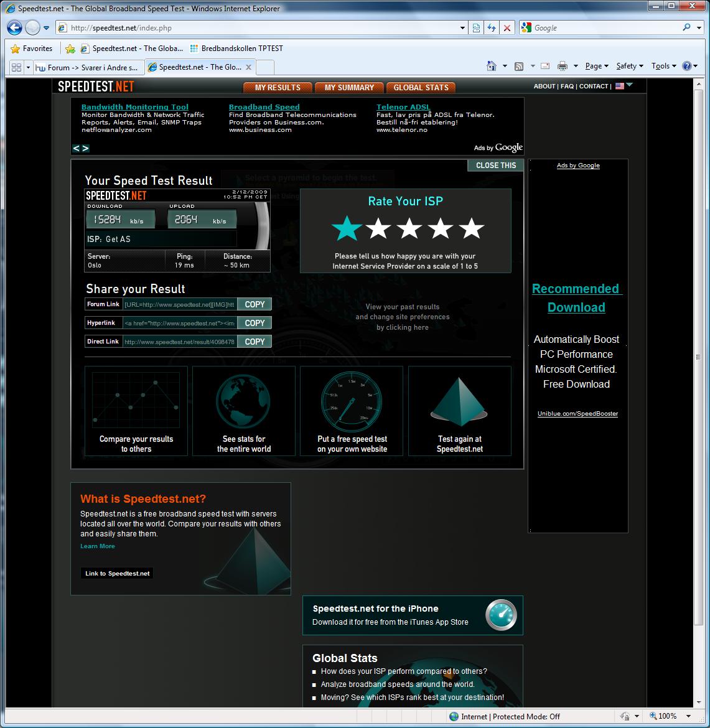Open the US flag language selector

(x=624, y=85)
